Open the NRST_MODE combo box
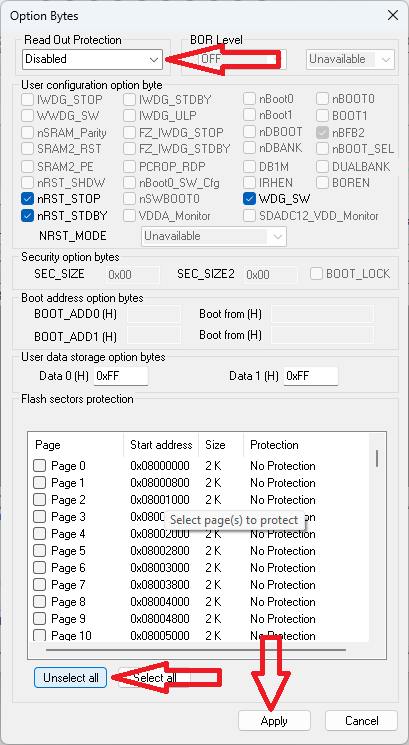 (214, 236)
